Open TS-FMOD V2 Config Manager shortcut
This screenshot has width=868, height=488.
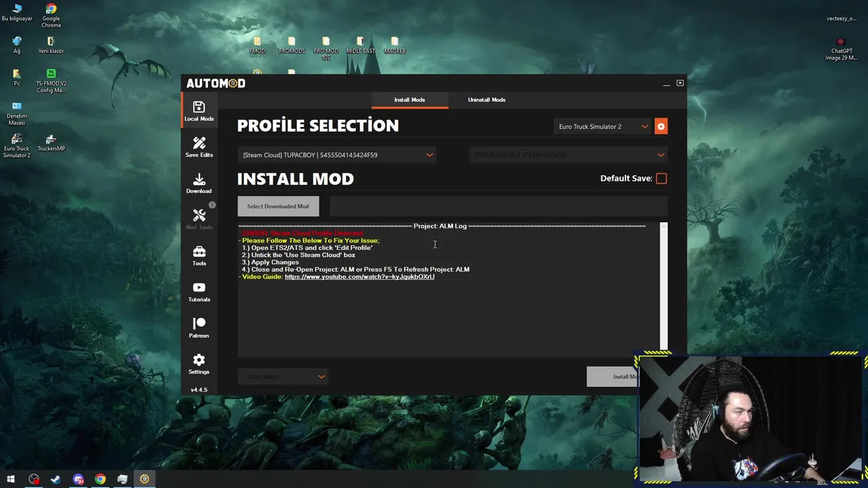click(51, 80)
